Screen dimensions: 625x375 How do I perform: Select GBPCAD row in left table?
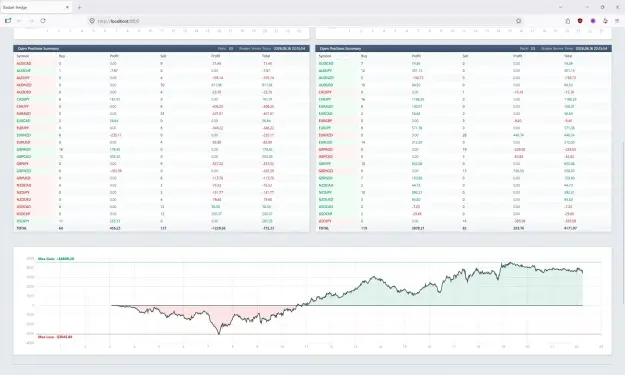pyautogui.click(x=161, y=157)
